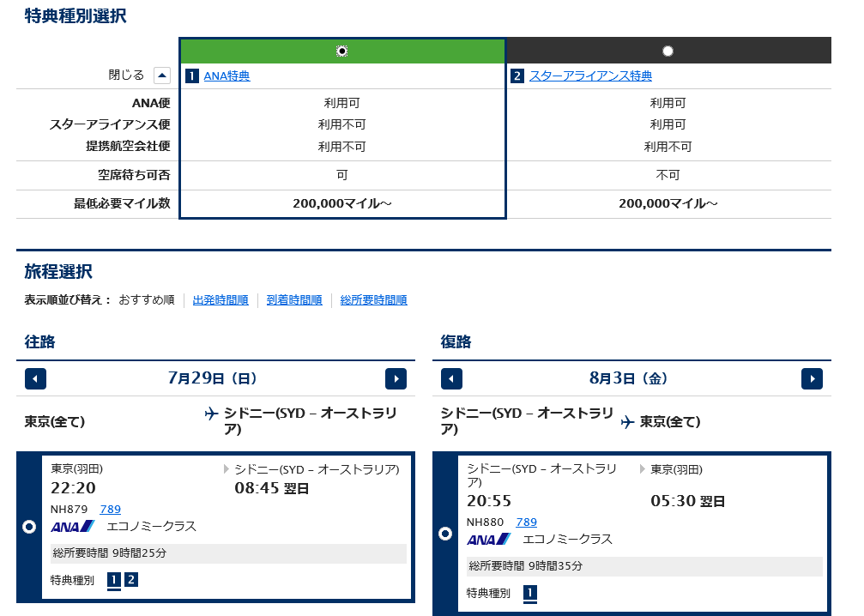Click award type badge 2 on NH879
This screenshot has height=616, width=864.
[x=131, y=580]
